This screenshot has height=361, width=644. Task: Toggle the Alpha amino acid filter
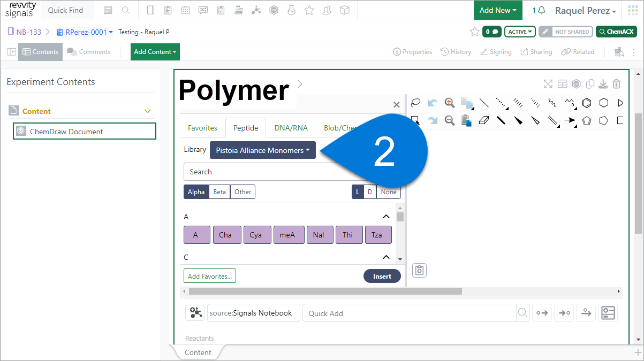point(196,192)
